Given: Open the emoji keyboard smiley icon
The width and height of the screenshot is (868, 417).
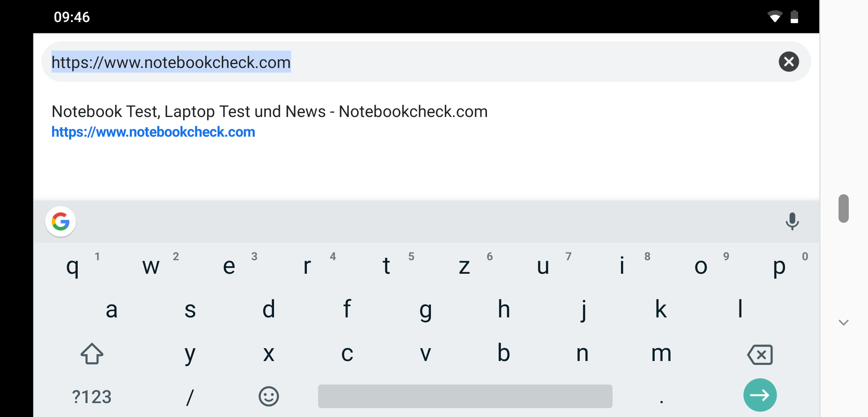Looking at the screenshot, I should [x=269, y=396].
